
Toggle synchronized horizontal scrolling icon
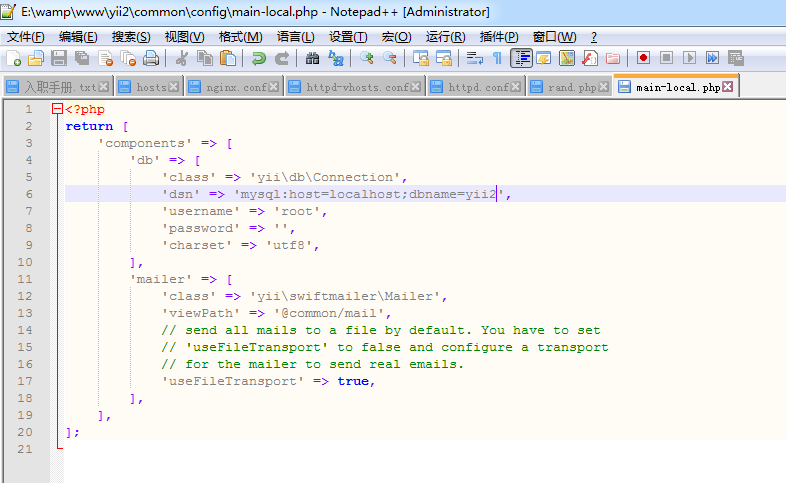[x=444, y=58]
